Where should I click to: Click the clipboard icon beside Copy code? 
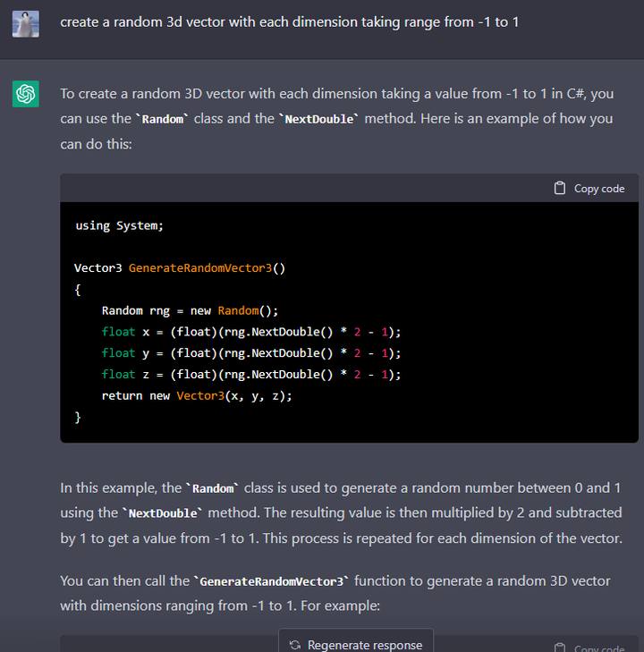560,188
